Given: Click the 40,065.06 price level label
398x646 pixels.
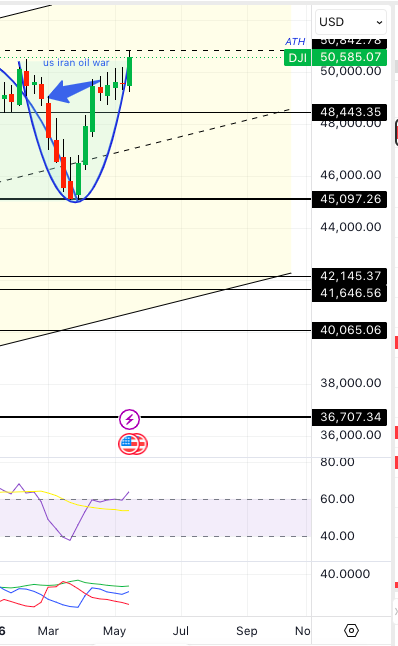Looking at the screenshot, I should pyautogui.click(x=349, y=330).
